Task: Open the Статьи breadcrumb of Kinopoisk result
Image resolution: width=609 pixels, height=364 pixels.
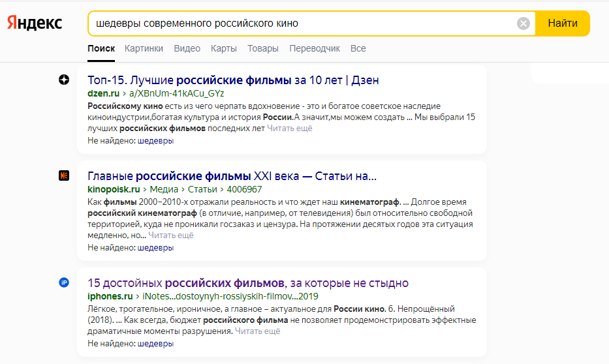Action: pyautogui.click(x=202, y=189)
